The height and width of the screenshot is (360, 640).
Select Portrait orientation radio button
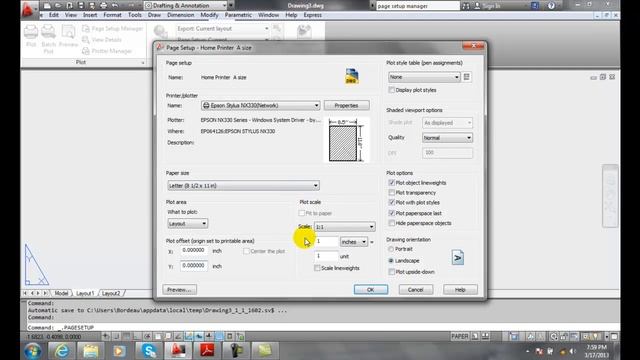pos(391,249)
